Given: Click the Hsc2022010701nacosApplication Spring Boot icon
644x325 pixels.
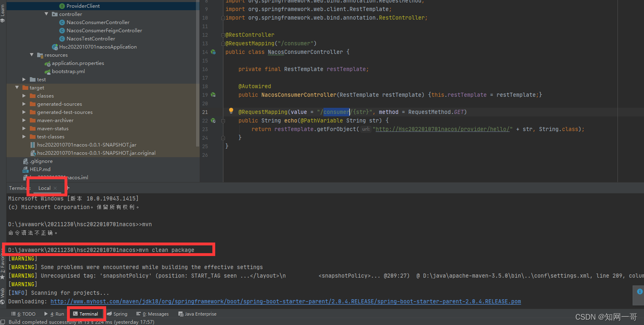Looking at the screenshot, I should point(55,47).
